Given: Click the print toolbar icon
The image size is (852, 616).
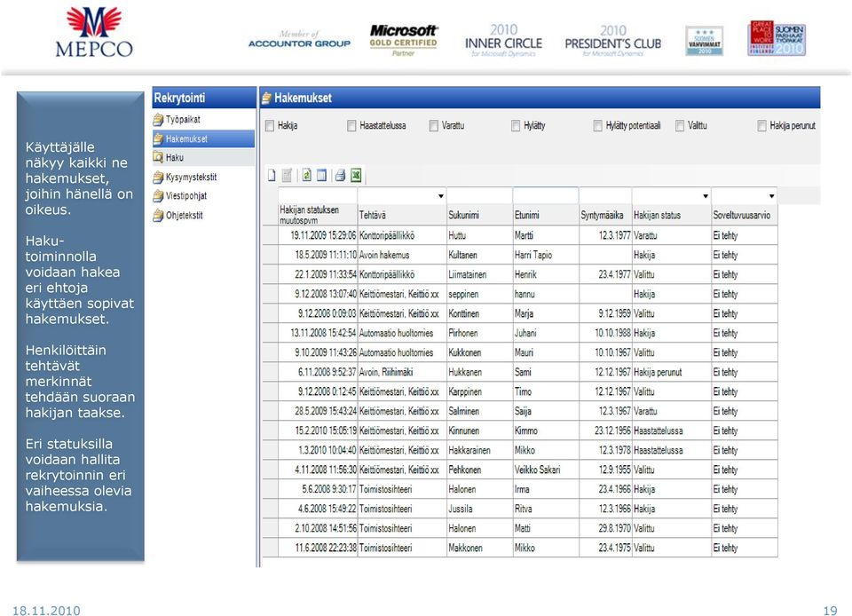Looking at the screenshot, I should coord(340,175).
